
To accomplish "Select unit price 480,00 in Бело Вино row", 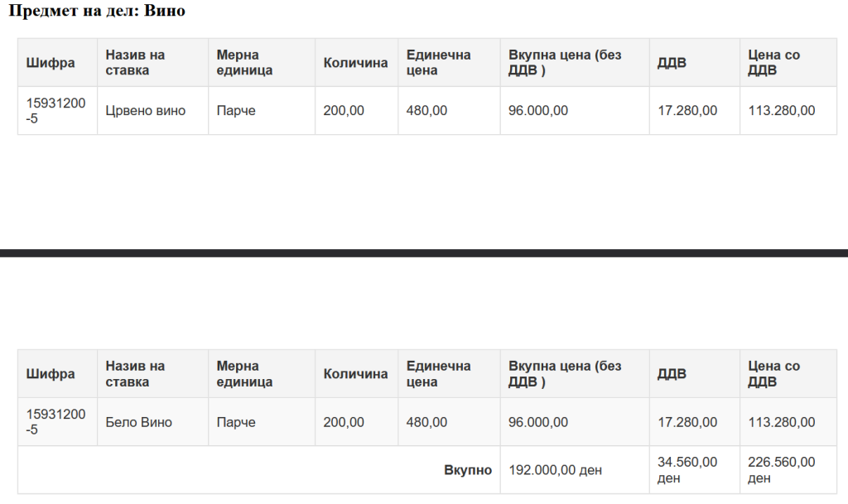I will click(x=426, y=422).
